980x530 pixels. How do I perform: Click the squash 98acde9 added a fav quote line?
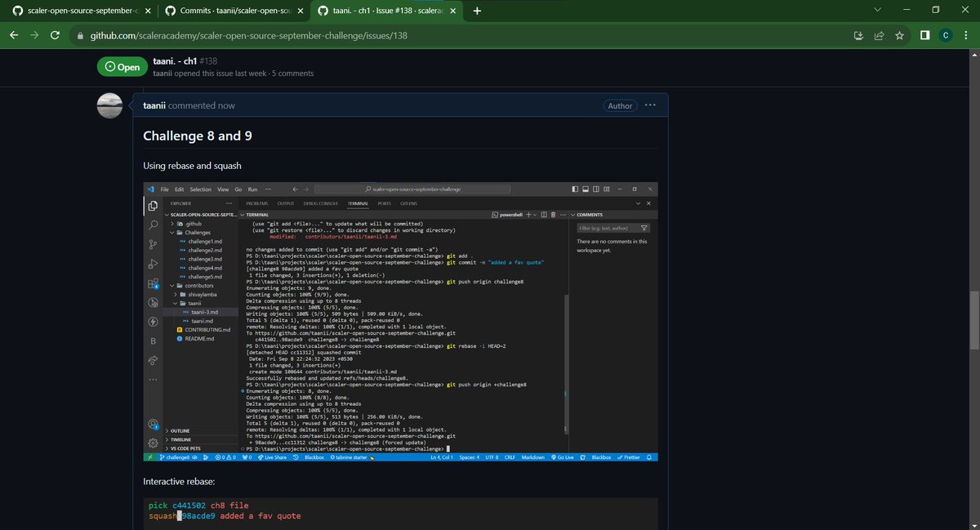pyautogui.click(x=225, y=516)
